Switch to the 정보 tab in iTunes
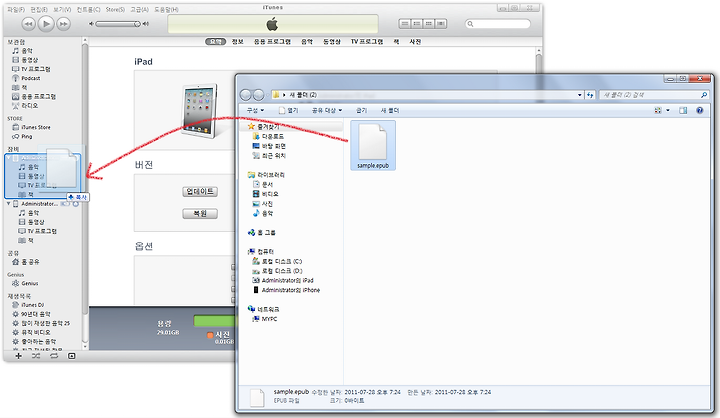Screen dimensions: 720x418 [x=237, y=41]
